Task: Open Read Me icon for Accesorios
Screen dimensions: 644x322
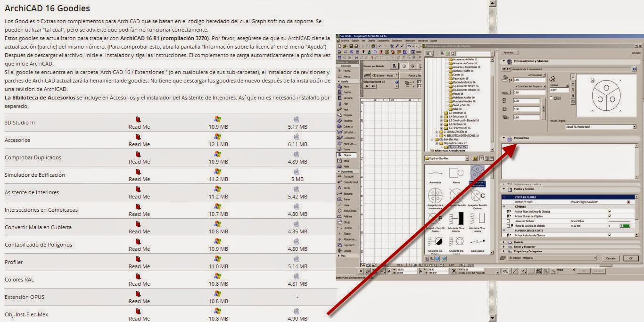Action: coord(138,137)
